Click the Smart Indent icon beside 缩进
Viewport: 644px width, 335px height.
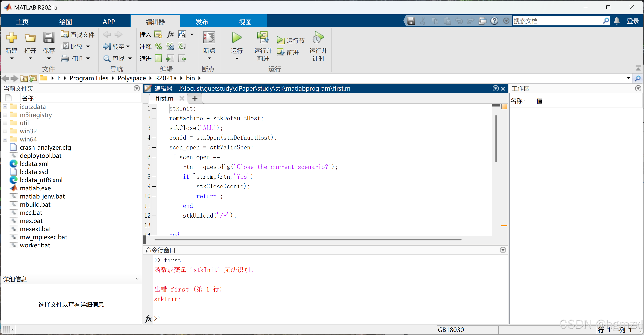coord(158,58)
